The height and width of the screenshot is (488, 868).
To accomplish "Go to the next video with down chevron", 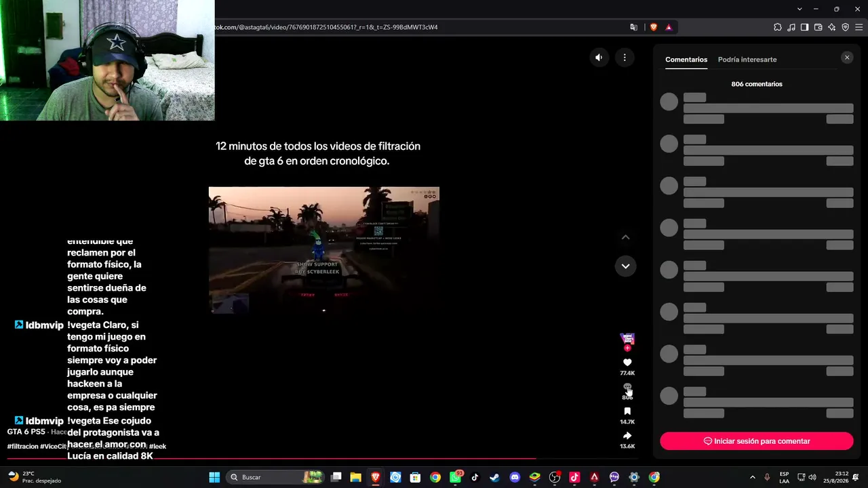I will tap(625, 266).
